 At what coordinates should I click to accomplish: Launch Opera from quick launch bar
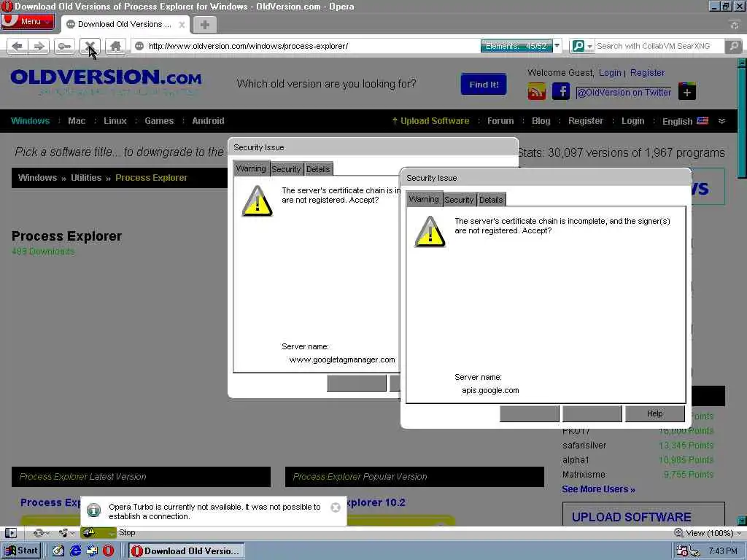[109, 551]
